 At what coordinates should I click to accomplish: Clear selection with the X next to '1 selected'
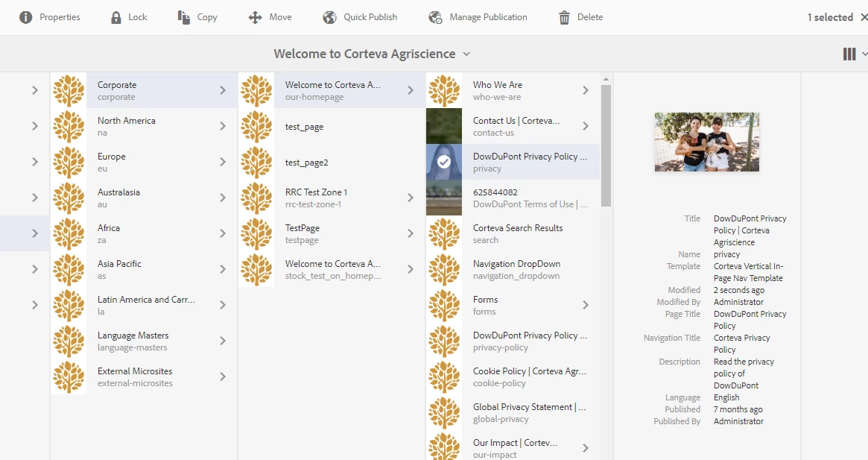click(x=864, y=17)
